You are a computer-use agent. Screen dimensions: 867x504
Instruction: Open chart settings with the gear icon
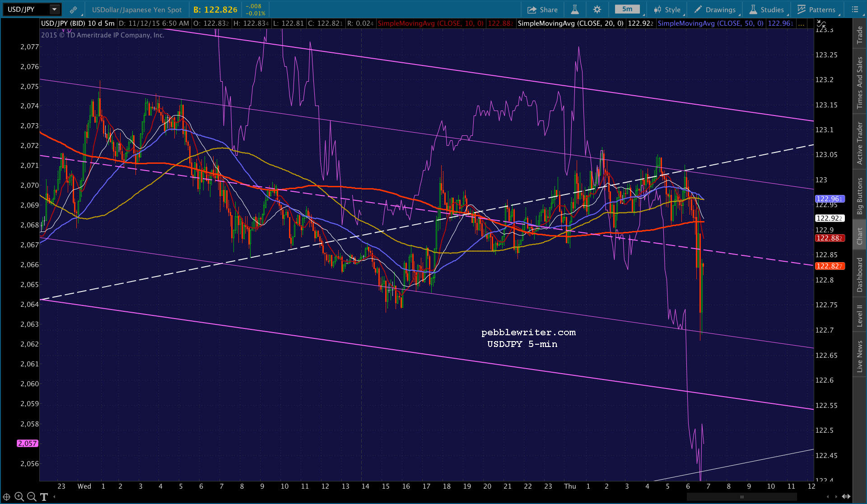[x=597, y=9]
